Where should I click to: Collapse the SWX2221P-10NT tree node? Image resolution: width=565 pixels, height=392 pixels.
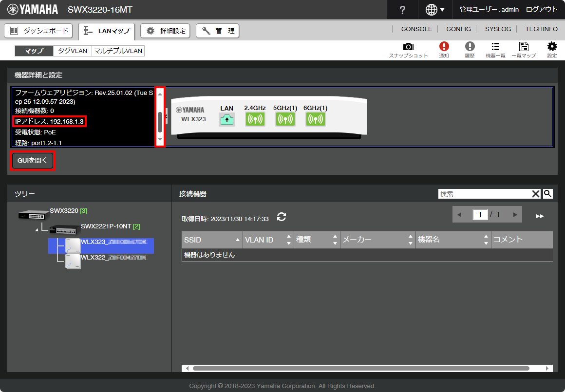(38, 229)
